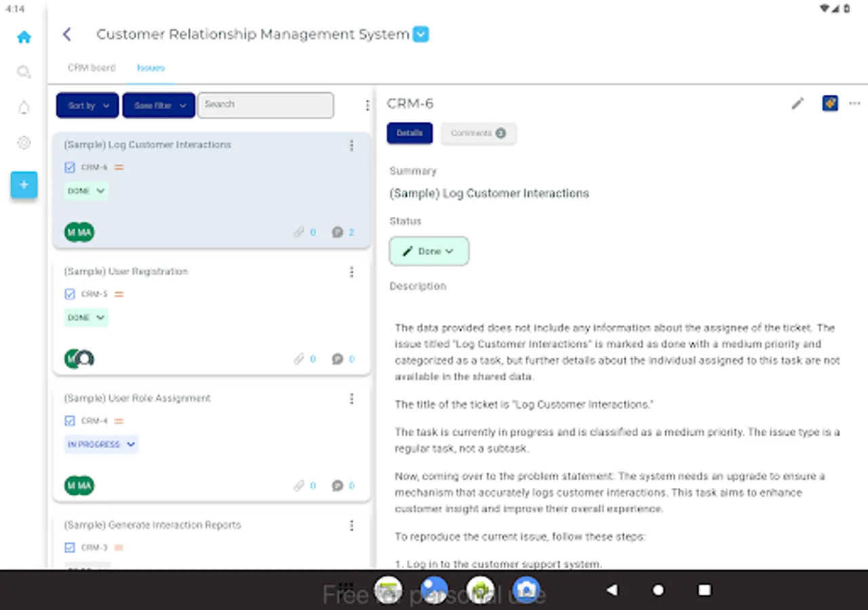View attachments paperclip on Log Customer Interactions card
868x610 pixels.
click(298, 232)
